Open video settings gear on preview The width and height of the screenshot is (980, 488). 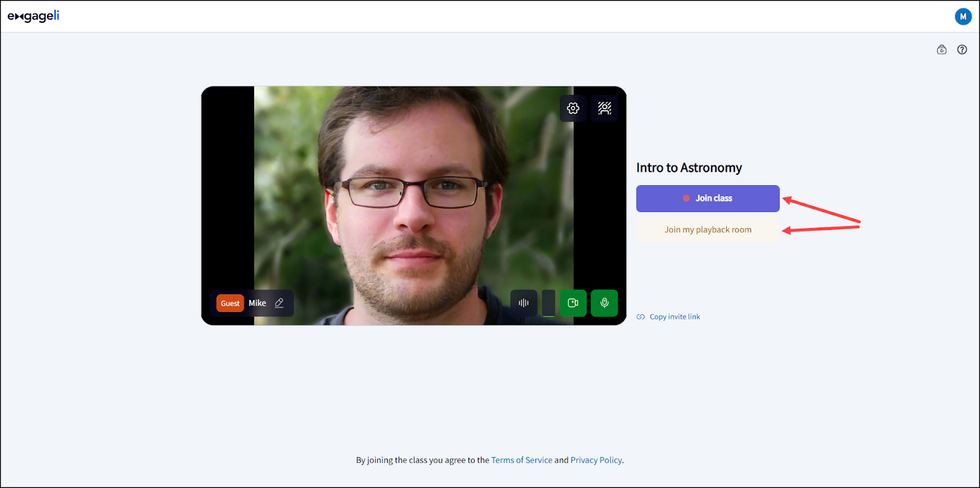click(573, 109)
